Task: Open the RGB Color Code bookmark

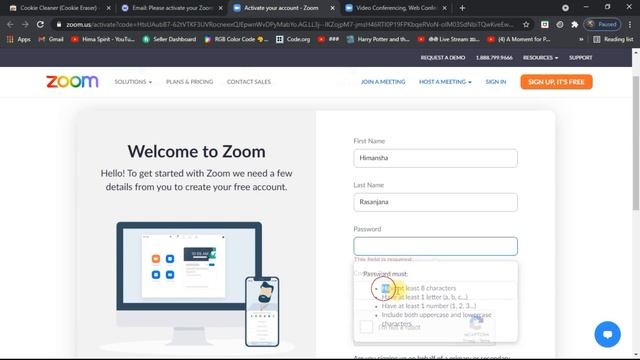Action: pyautogui.click(x=236, y=39)
